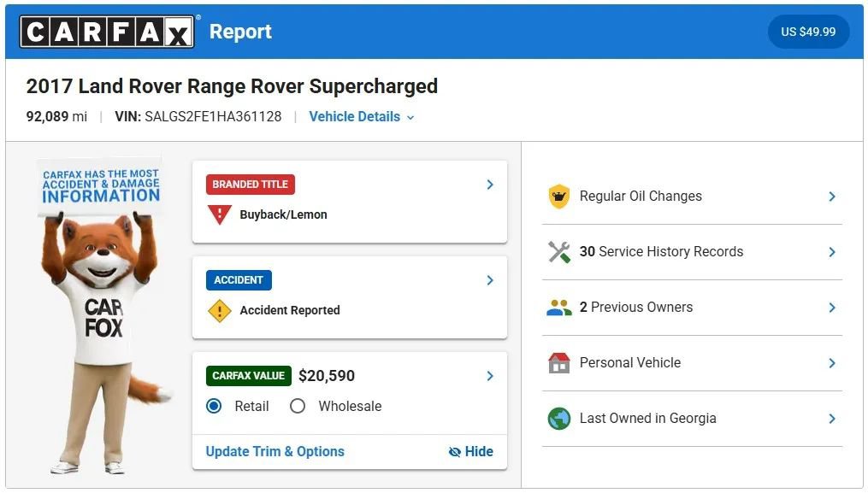Click the 2 Previous Owners text
Image resolution: width=868 pixels, height=493 pixels.
coord(636,307)
